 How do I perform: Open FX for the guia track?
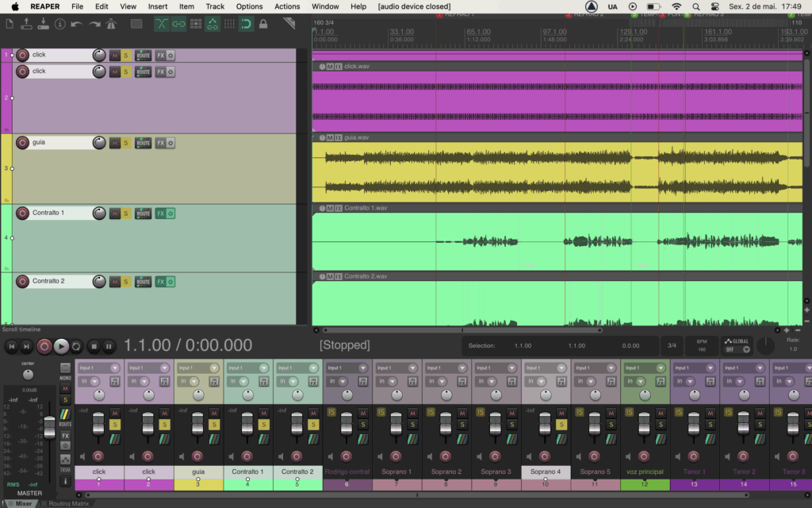(x=160, y=143)
